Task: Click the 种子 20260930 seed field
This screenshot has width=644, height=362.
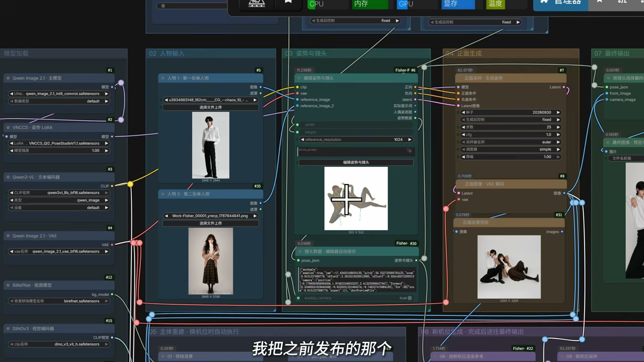Action: (x=511, y=113)
